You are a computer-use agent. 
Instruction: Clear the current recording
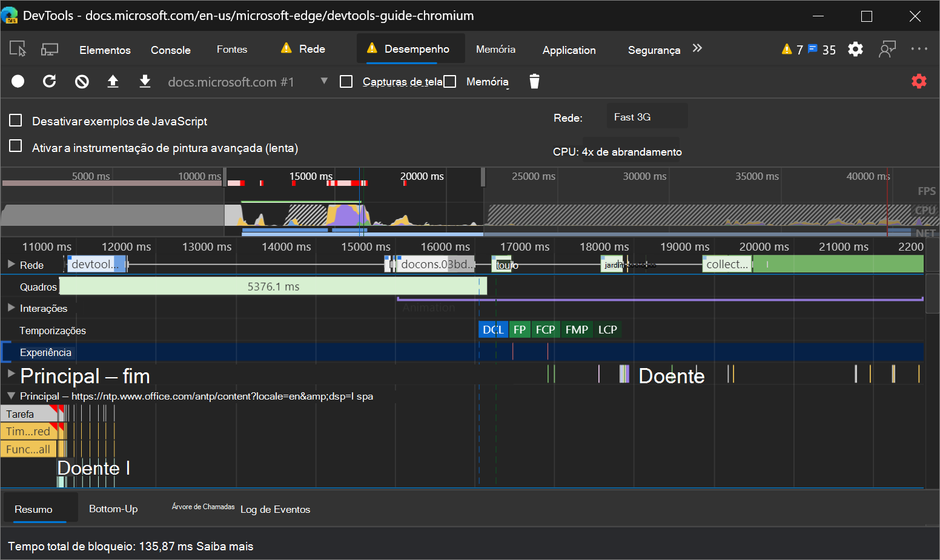(x=81, y=81)
